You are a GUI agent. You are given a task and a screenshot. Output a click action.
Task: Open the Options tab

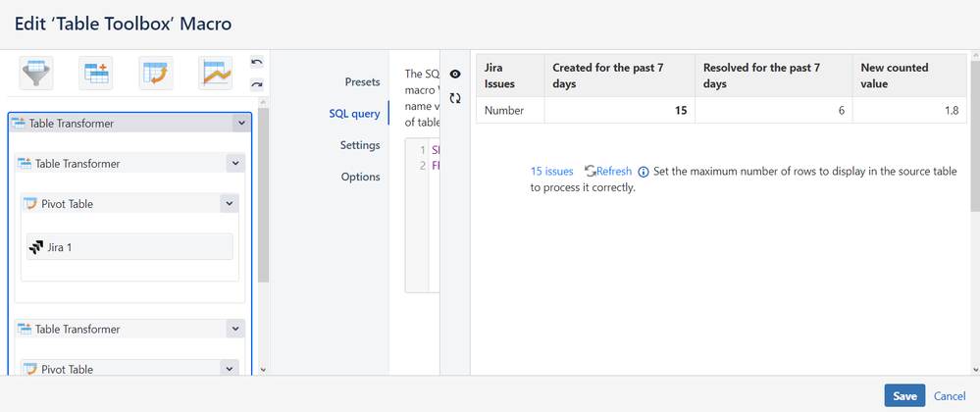coord(361,177)
